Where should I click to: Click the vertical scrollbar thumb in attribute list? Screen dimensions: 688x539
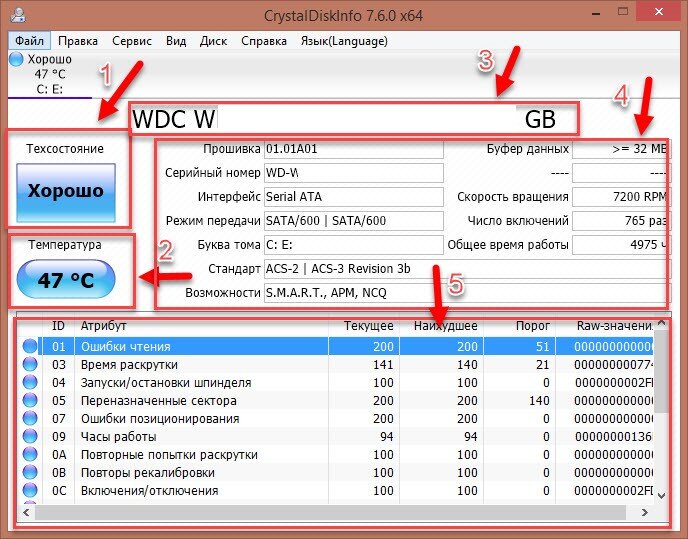pos(662,371)
